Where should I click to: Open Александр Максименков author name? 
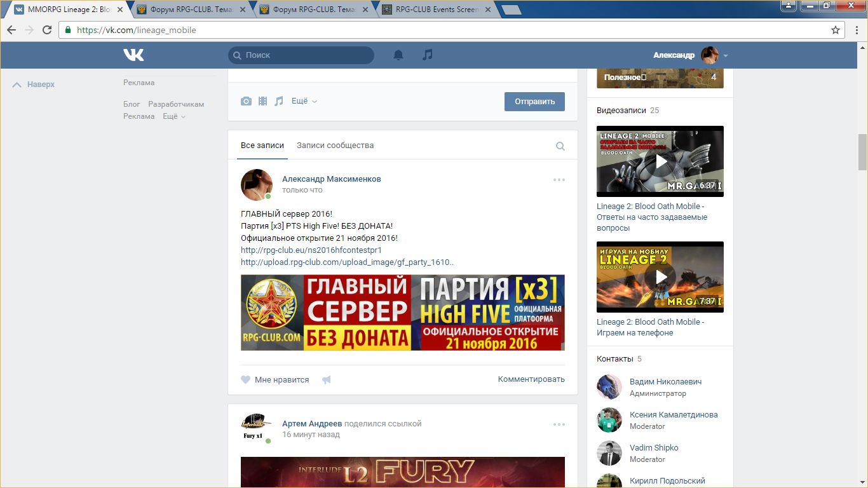point(332,179)
